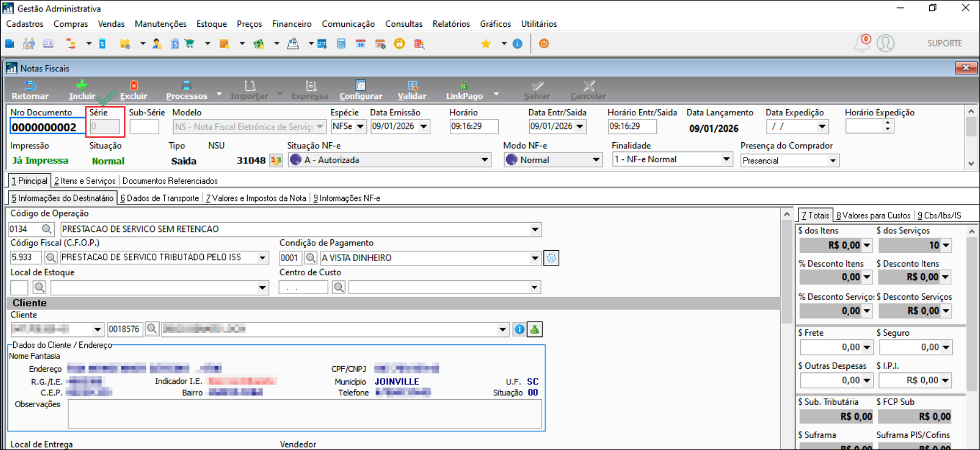Switch to the Itens e Serviços tab
The width and height of the screenshot is (980, 450).
click(85, 181)
